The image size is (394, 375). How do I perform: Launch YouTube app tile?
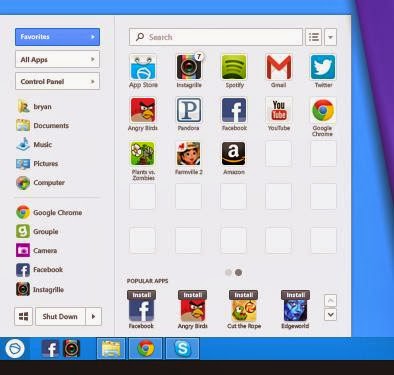pos(279,110)
